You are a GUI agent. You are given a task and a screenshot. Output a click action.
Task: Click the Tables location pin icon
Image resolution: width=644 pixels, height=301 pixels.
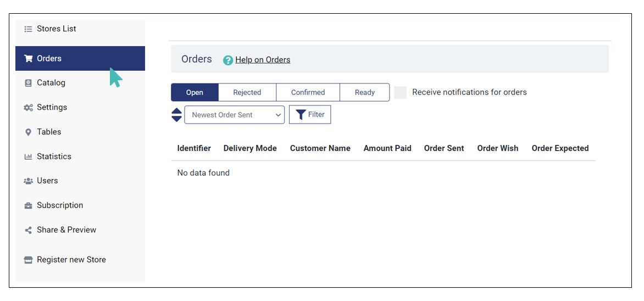tap(28, 132)
